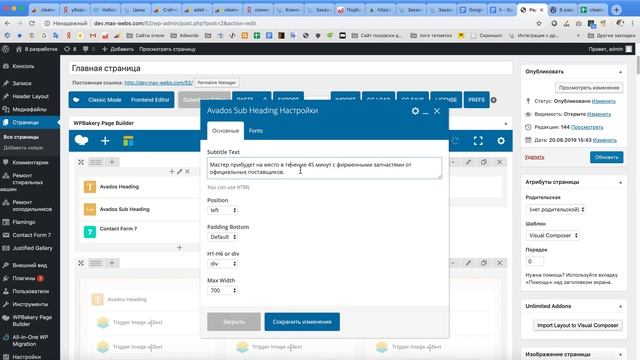
Task: Add a new element with the toolbar plus
Action: pyautogui.click(x=105, y=141)
